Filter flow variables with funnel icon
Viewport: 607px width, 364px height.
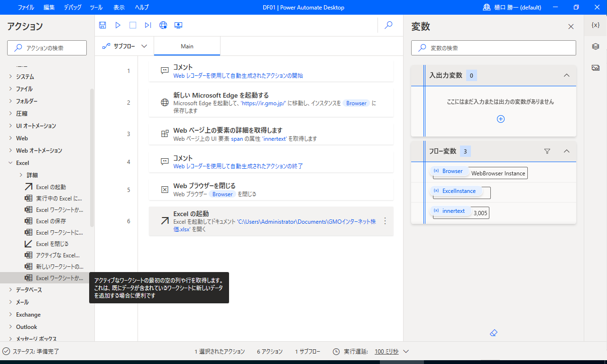[547, 151]
